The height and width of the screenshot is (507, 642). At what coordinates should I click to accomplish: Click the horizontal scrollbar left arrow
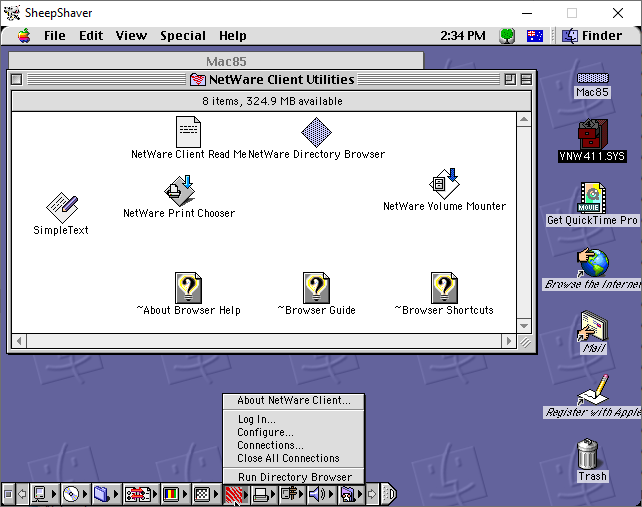click(x=19, y=341)
